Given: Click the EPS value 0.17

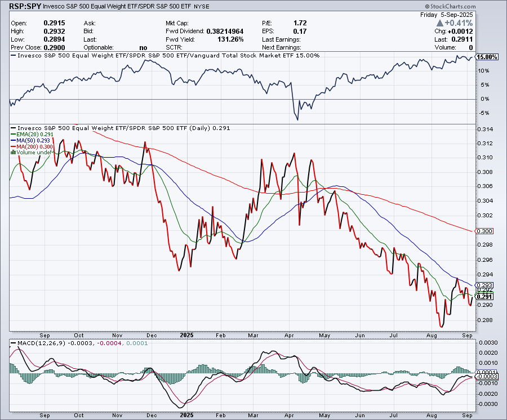Looking at the screenshot, I should click(300, 32).
